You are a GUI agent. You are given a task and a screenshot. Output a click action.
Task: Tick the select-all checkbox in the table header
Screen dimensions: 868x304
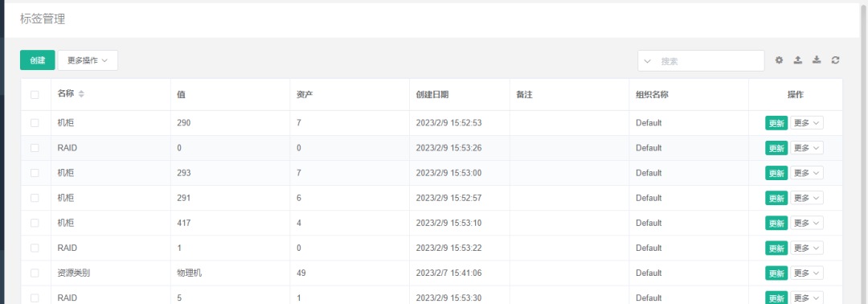[x=35, y=95]
